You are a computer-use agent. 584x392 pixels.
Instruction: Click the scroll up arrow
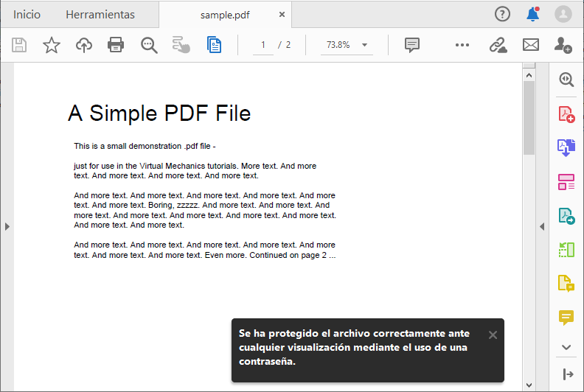click(x=529, y=75)
